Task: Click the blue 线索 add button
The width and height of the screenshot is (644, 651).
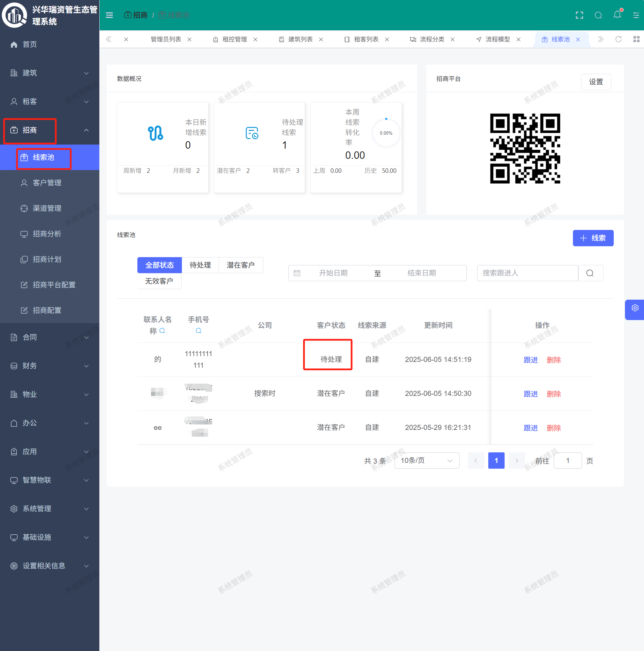Action: [593, 238]
